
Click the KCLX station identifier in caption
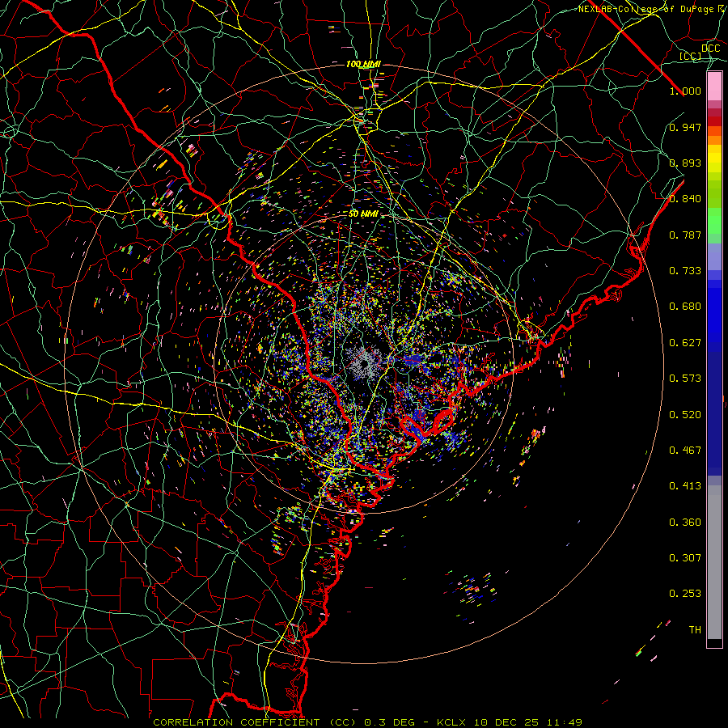coord(451,722)
